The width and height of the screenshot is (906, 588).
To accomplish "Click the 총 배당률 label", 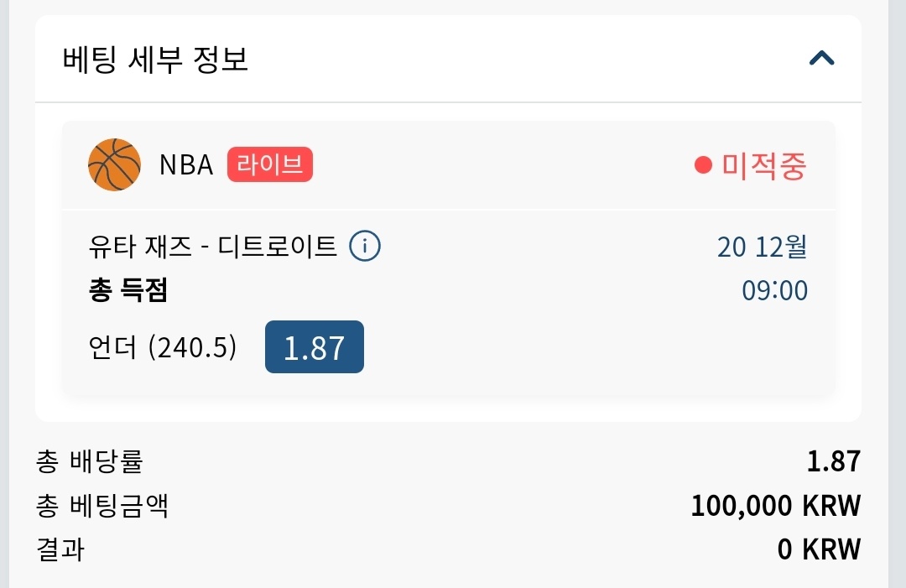I will (x=90, y=461).
